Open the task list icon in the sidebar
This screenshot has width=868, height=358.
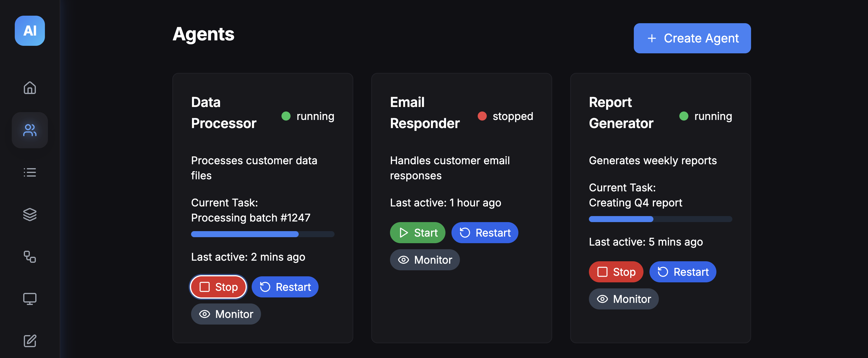pyautogui.click(x=30, y=172)
